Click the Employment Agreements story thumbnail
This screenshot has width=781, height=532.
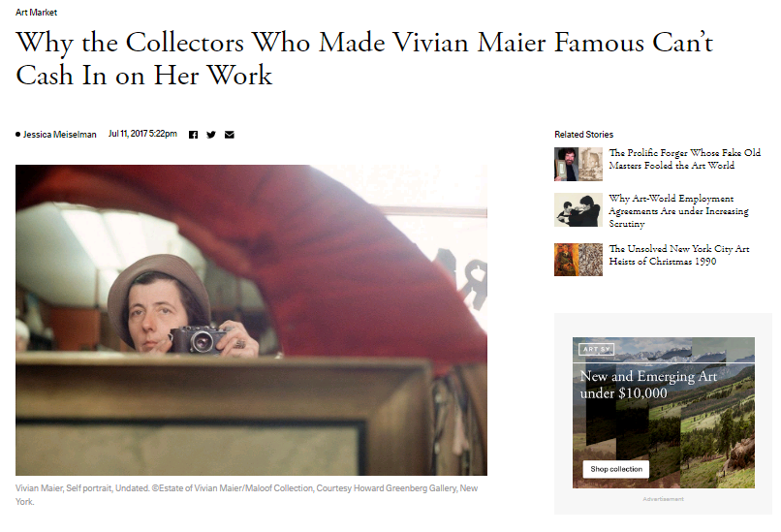(x=578, y=210)
